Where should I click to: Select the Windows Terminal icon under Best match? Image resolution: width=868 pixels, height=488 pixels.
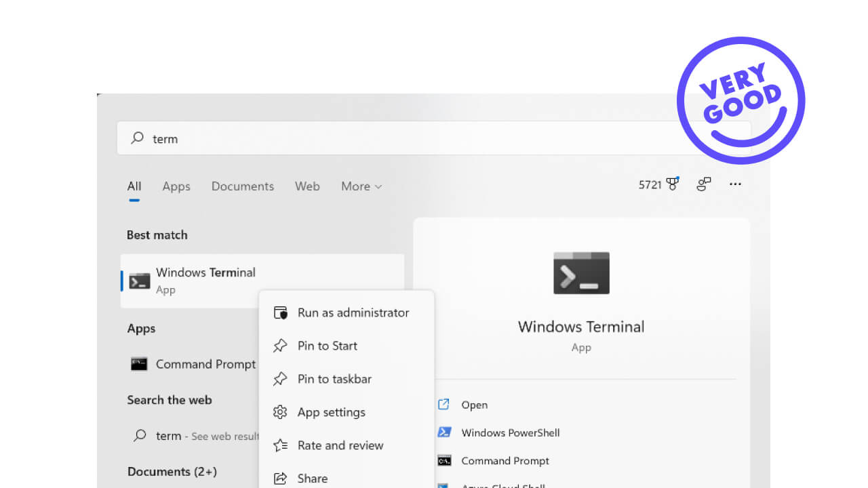139,280
